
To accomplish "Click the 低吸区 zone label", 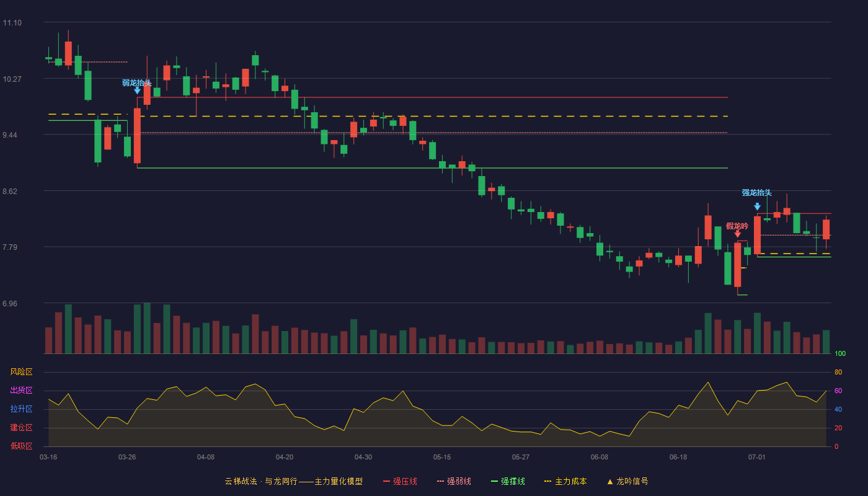I will 21,446.
